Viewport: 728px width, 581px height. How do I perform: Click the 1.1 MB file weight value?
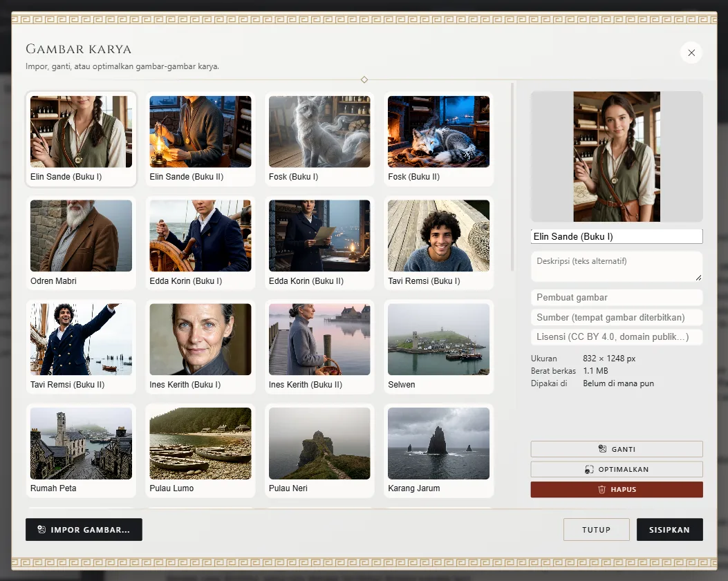(596, 371)
